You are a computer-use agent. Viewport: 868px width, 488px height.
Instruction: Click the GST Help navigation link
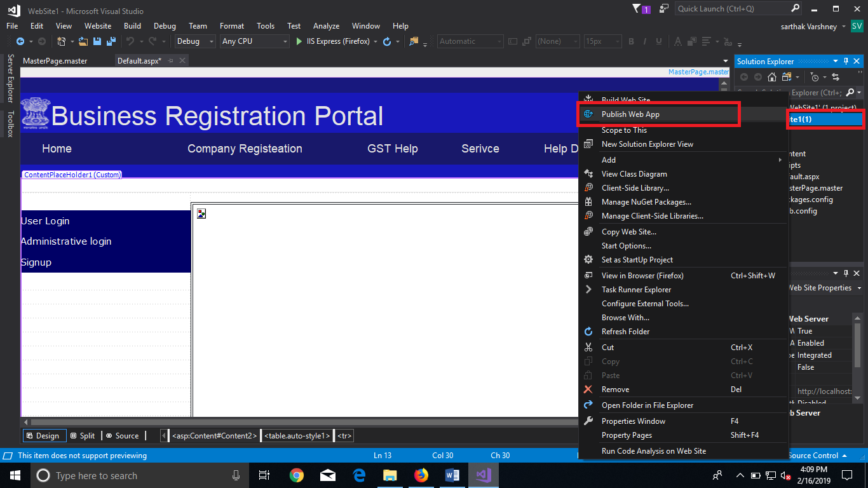pos(393,149)
